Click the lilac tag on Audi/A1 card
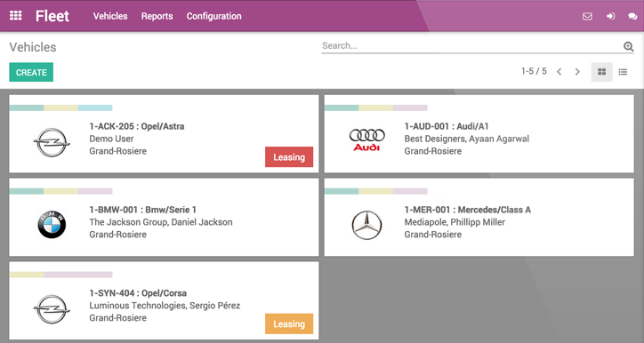This screenshot has height=343, width=644. coord(410,108)
